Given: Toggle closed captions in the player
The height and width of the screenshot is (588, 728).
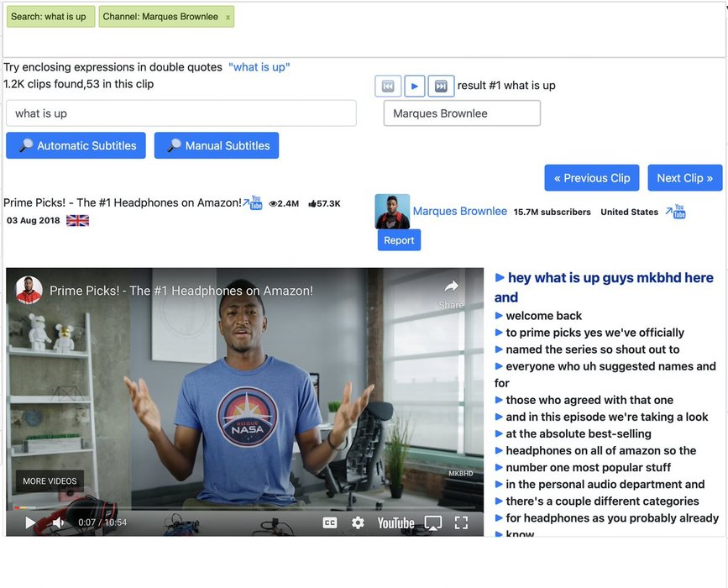Looking at the screenshot, I should coord(330,523).
